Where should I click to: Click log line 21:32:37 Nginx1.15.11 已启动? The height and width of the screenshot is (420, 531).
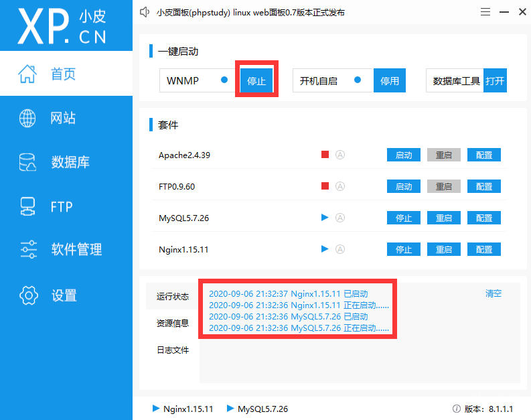point(289,293)
